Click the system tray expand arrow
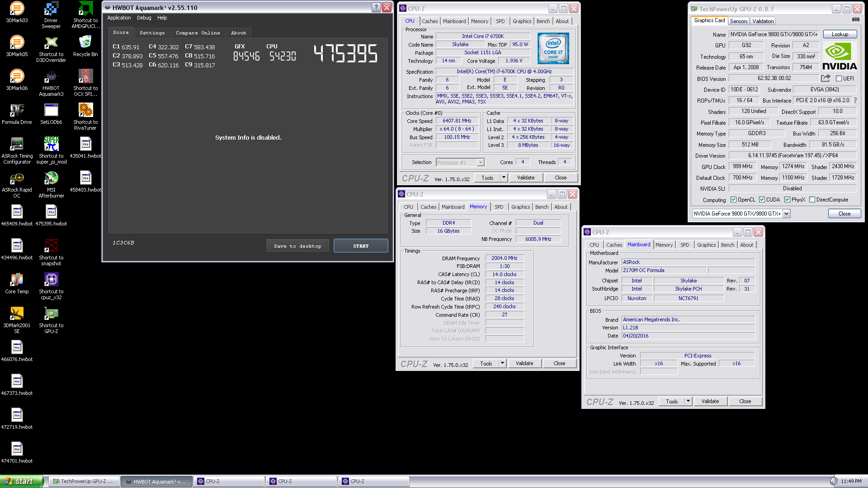The image size is (868, 488). click(x=834, y=481)
